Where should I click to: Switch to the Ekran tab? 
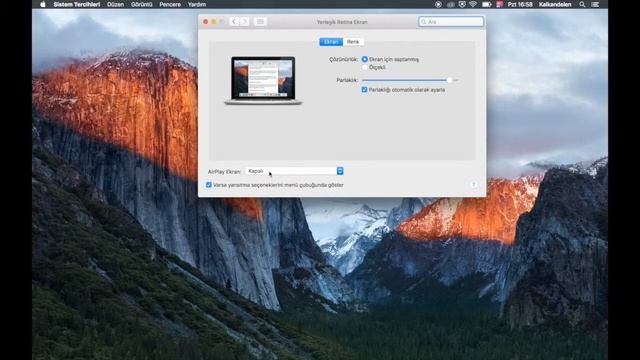[x=331, y=42]
